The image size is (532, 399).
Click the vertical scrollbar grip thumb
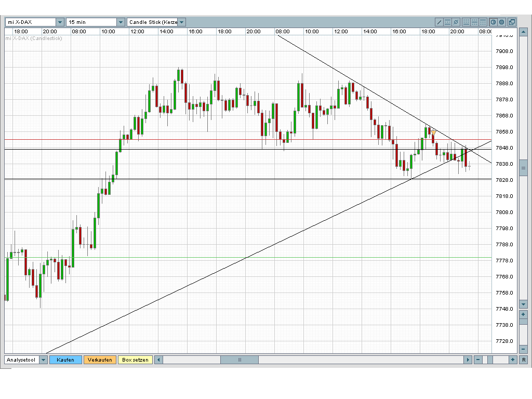523,168
